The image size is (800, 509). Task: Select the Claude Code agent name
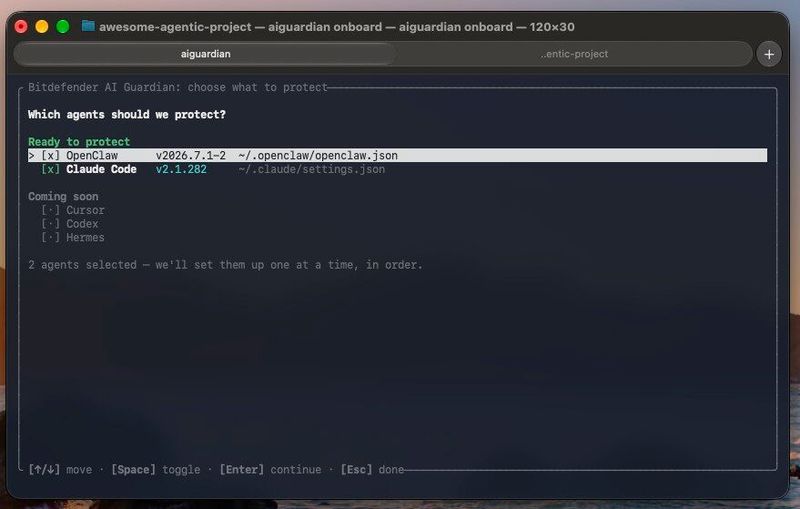coord(101,169)
